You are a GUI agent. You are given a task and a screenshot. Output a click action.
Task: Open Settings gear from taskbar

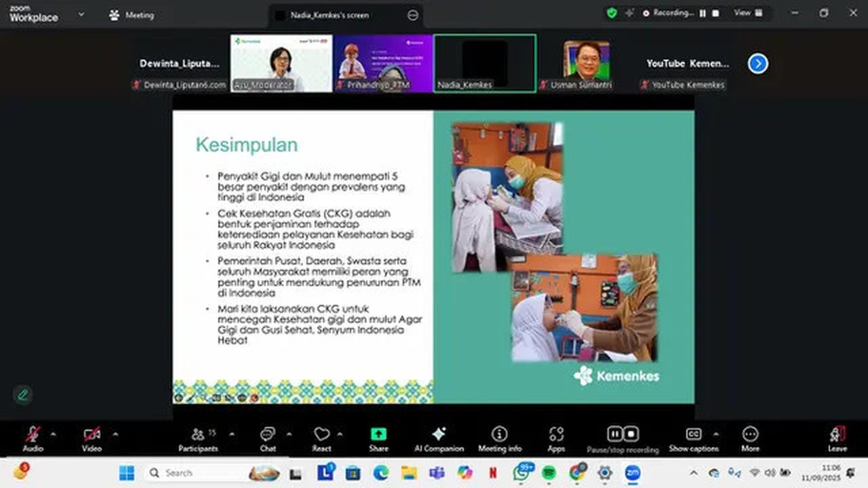pos(605,472)
